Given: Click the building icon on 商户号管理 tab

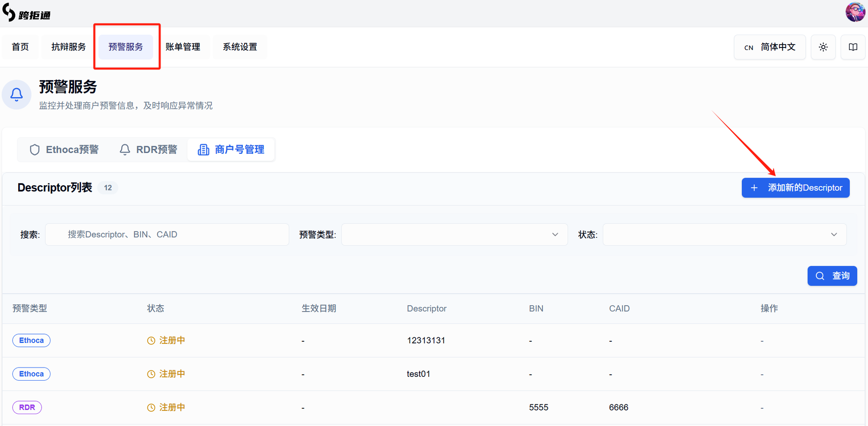Looking at the screenshot, I should [203, 150].
